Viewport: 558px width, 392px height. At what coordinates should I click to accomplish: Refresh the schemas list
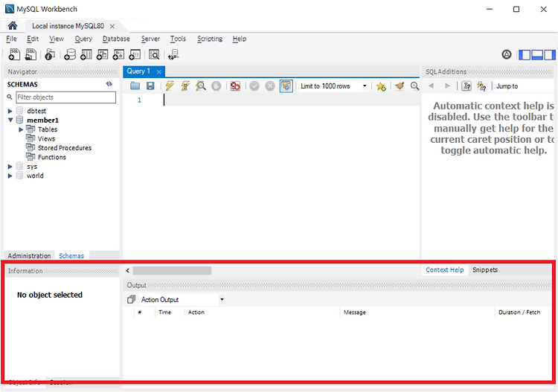tap(109, 84)
